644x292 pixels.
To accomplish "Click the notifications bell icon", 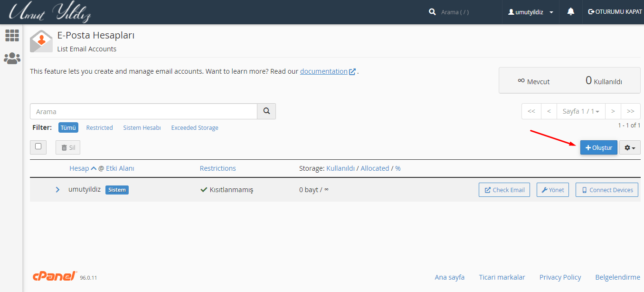I will (x=571, y=11).
